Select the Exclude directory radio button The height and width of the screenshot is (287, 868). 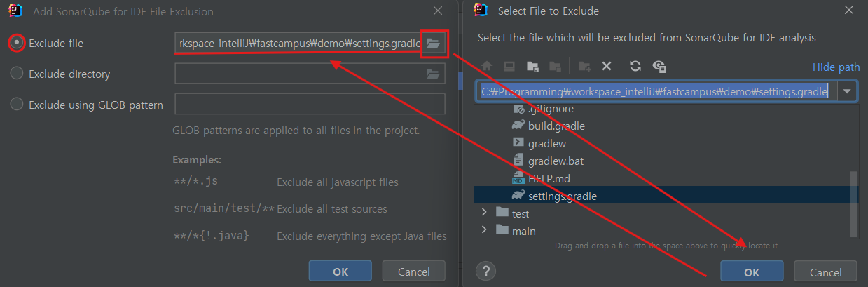pyautogui.click(x=17, y=74)
